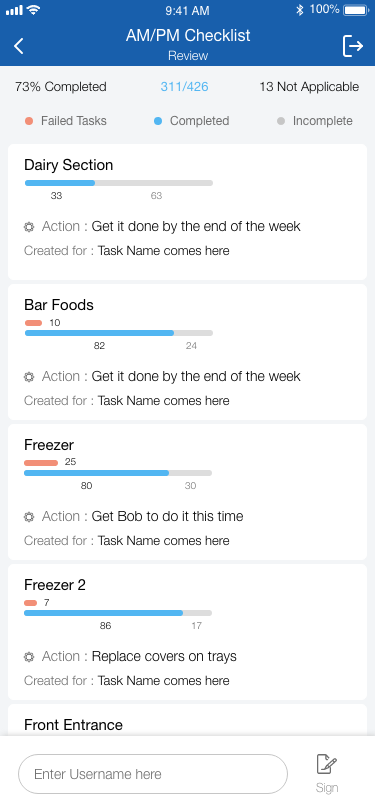
Task: Select the Incomplete legend filter
Action: pyautogui.click(x=315, y=121)
